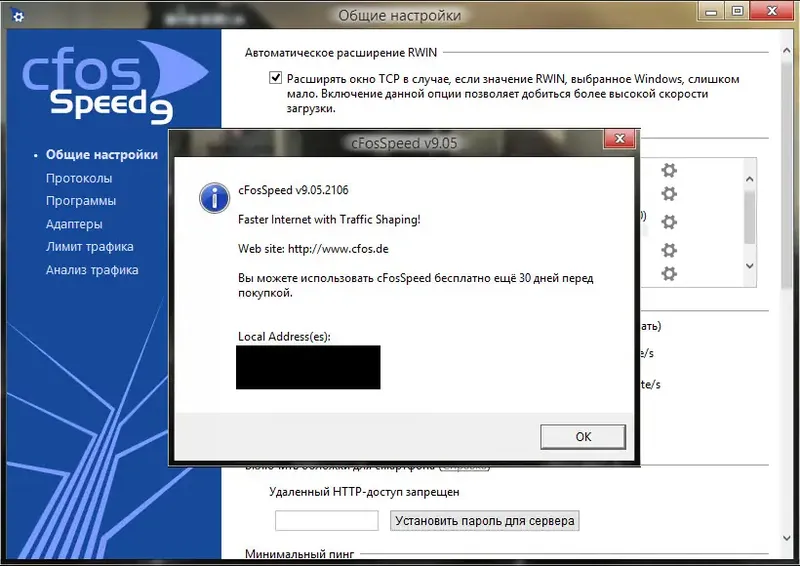Click 'Минимальный пинг' heading
800x566 pixels.
click(x=299, y=554)
